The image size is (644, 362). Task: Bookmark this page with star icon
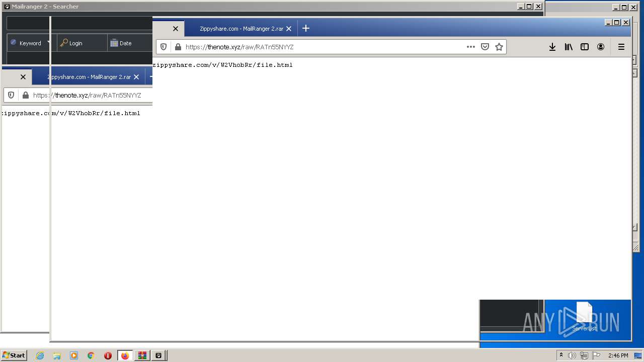coord(499,47)
